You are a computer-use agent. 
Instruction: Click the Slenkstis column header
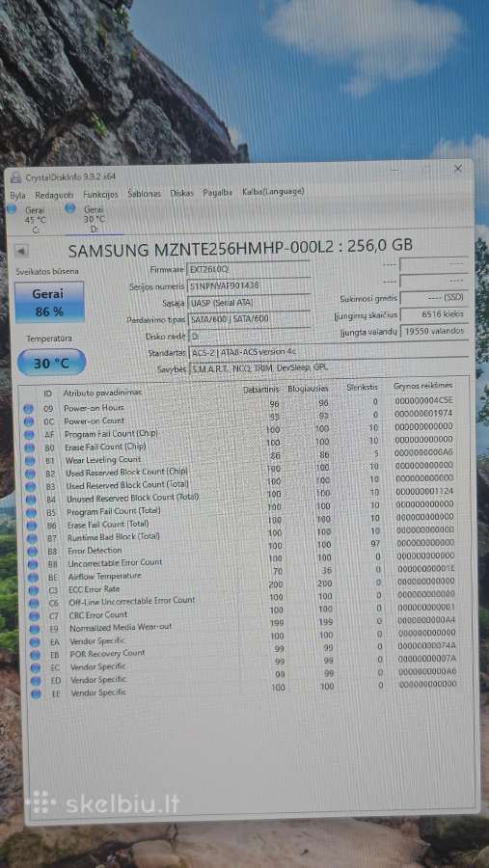(363, 387)
